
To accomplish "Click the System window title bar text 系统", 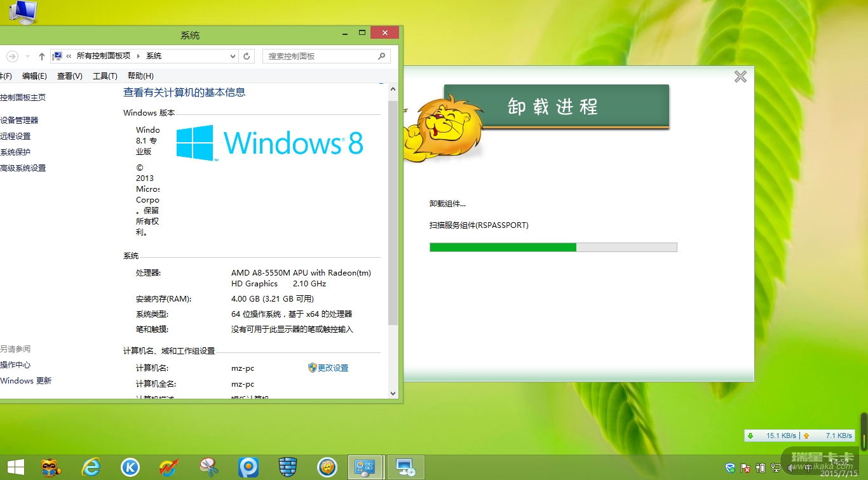I will click(x=190, y=36).
